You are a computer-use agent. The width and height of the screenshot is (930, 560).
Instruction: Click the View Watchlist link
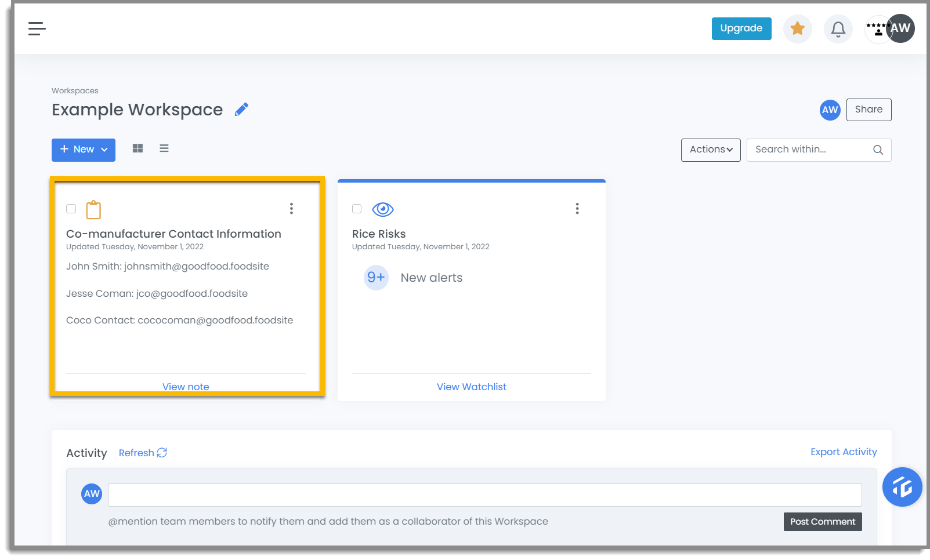tap(472, 387)
